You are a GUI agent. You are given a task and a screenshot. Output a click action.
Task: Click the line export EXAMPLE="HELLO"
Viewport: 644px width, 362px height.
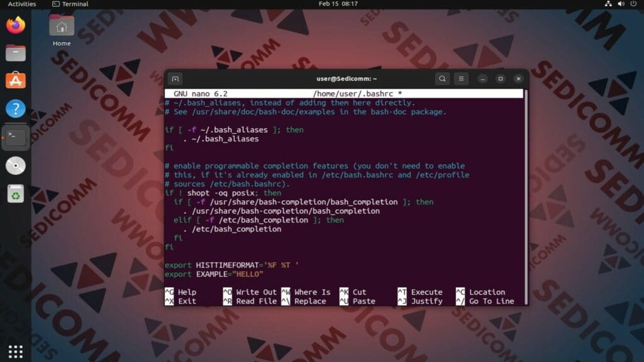(x=214, y=274)
